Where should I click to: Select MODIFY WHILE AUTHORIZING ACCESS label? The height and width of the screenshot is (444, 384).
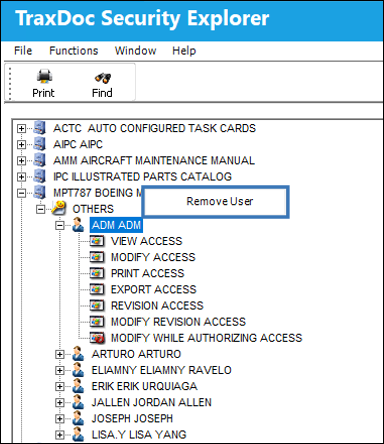(207, 338)
